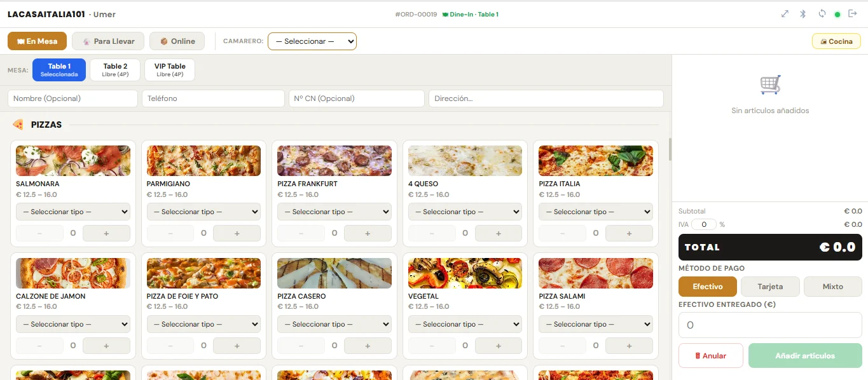Select Table 1
The height and width of the screenshot is (380, 868).
coord(59,70)
